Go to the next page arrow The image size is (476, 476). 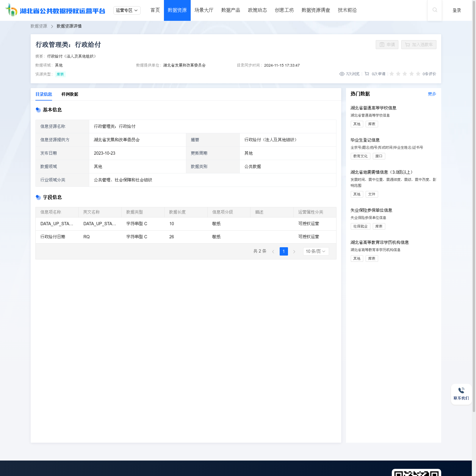pyautogui.click(x=294, y=252)
